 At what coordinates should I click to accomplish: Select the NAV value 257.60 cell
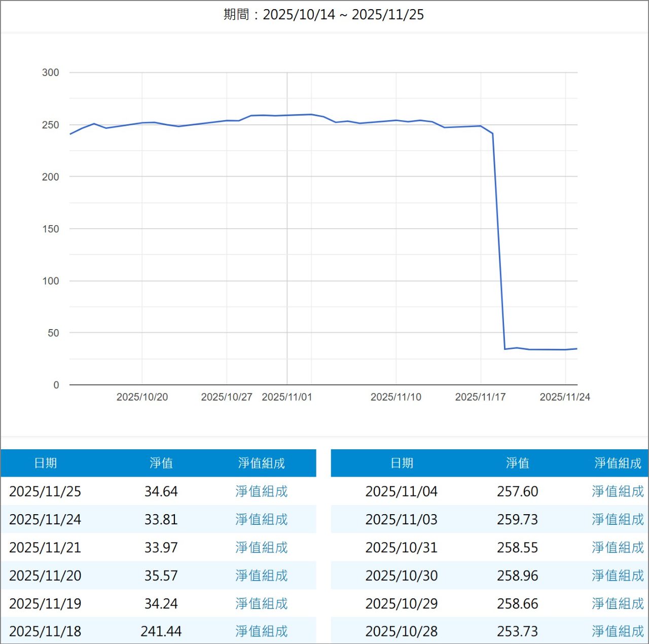coord(517,491)
